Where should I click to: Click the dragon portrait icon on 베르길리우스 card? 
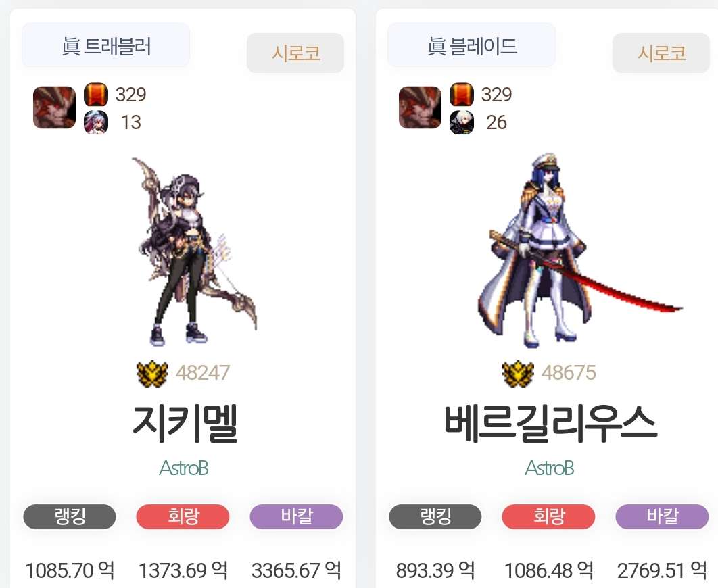pyautogui.click(x=420, y=107)
